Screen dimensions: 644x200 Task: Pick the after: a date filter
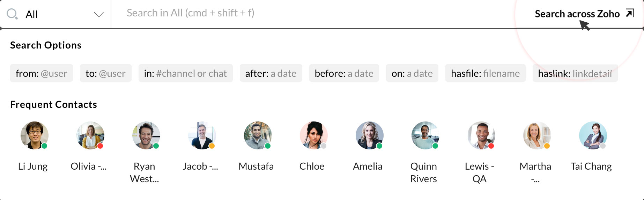point(271,73)
